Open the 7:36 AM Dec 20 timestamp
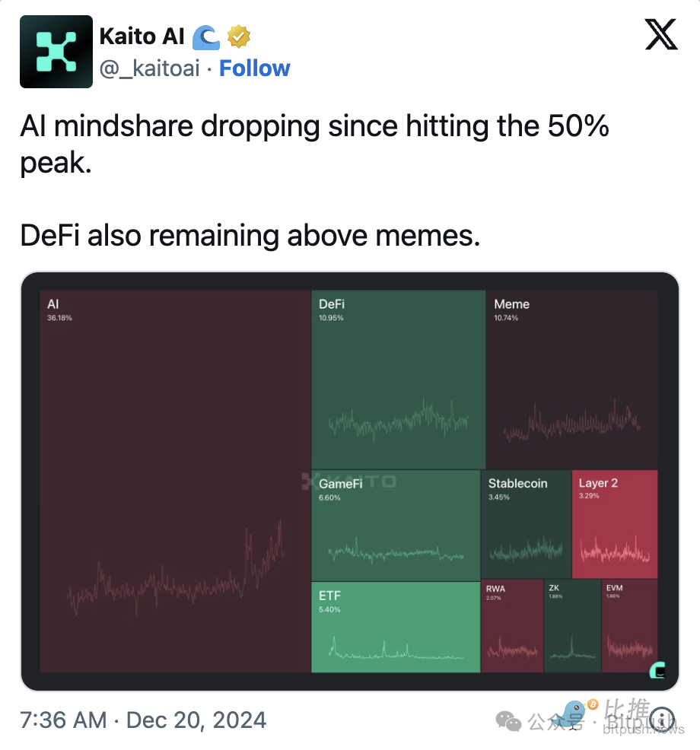 (143, 720)
